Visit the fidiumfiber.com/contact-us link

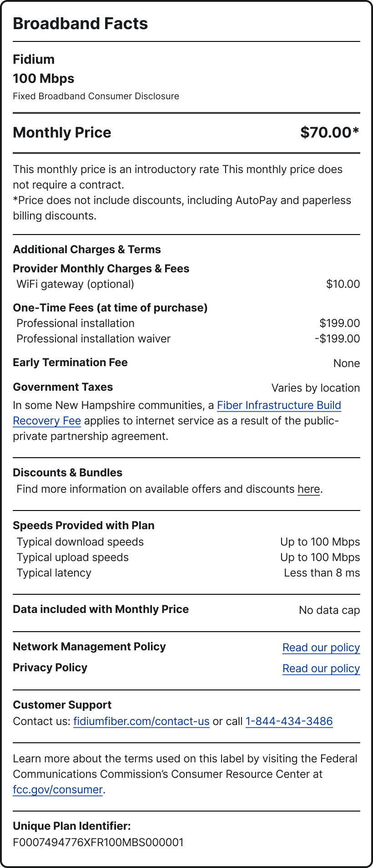[x=141, y=721]
